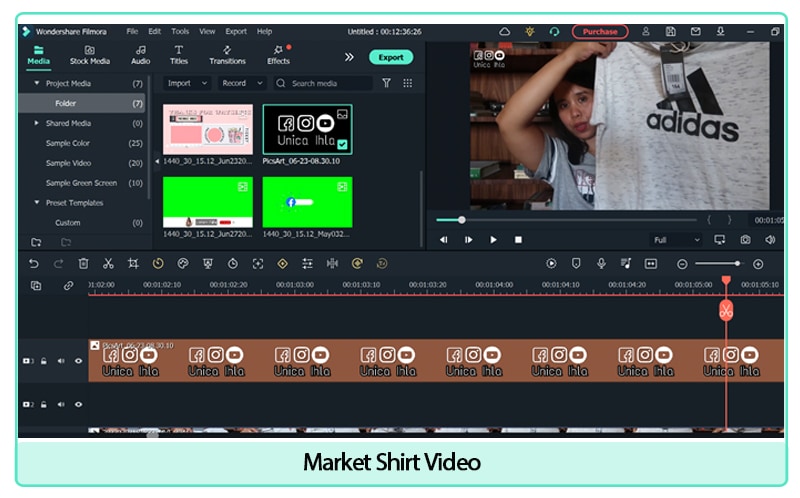
Task: Mute track 2 speaker icon
Action: (61, 405)
